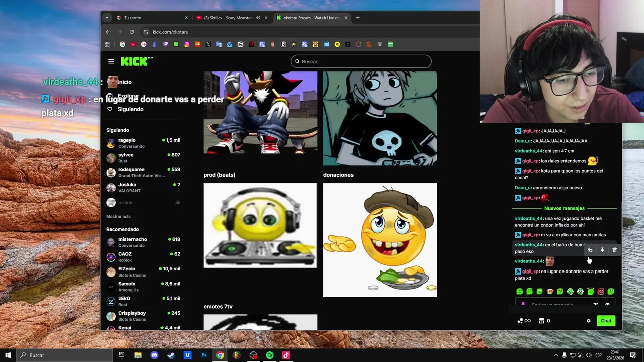
Task: Open Explorar in the sidebar
Action: point(128,96)
